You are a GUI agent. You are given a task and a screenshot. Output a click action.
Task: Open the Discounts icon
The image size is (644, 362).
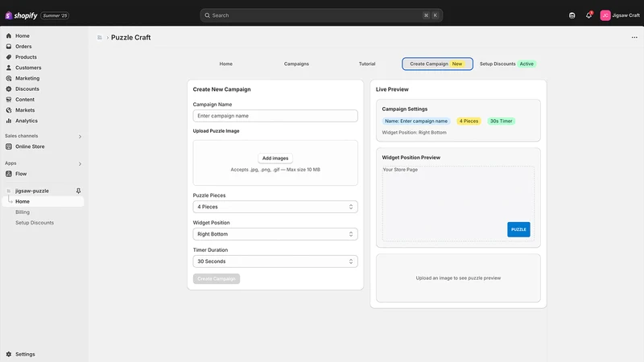(9, 89)
